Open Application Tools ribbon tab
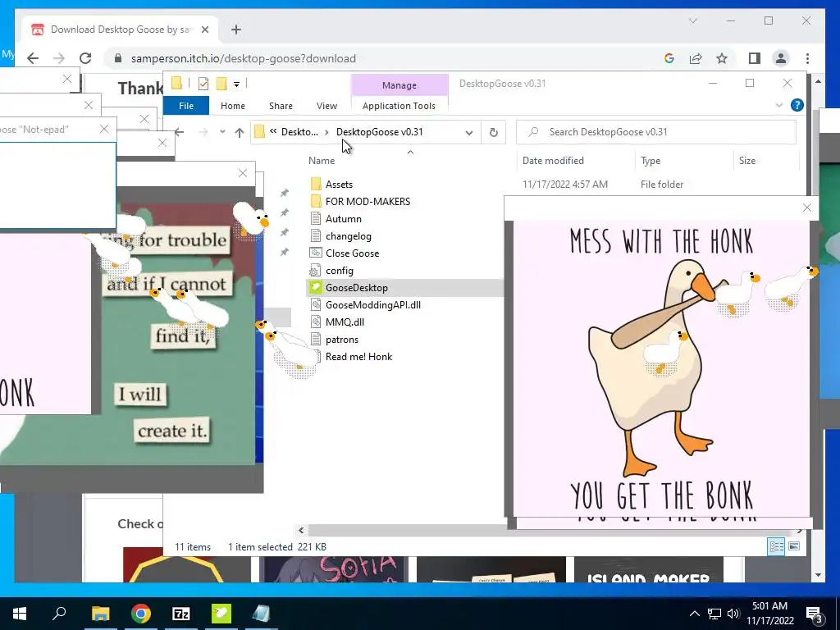 pyautogui.click(x=399, y=106)
